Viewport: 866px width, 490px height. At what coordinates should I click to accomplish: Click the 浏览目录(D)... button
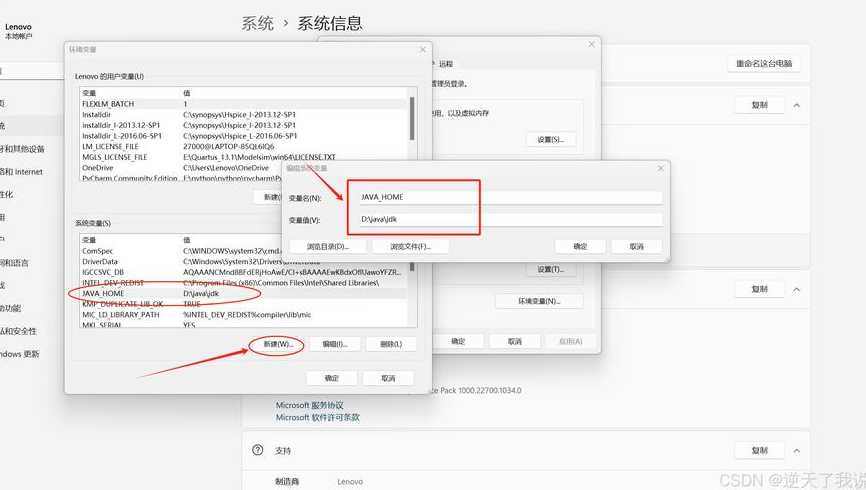point(328,246)
